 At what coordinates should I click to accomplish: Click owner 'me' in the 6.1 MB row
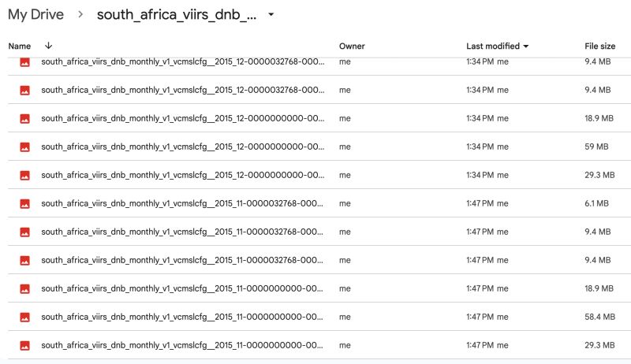click(x=345, y=204)
